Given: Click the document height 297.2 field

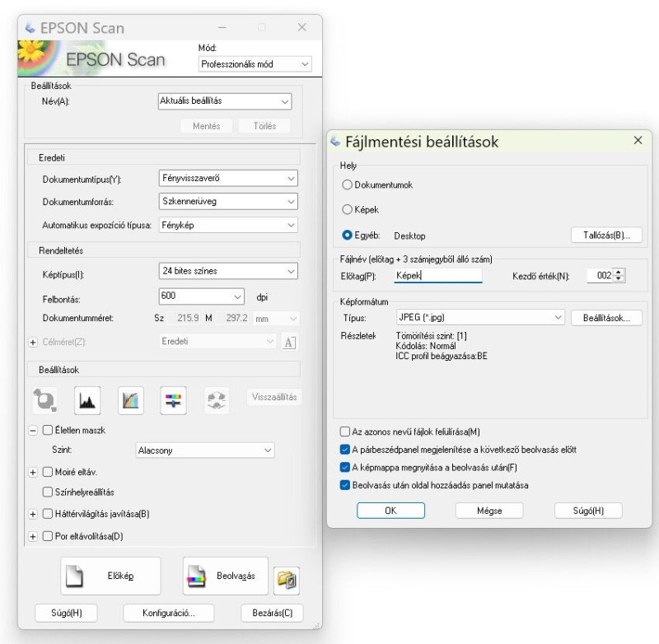Looking at the screenshot, I should coord(233,318).
